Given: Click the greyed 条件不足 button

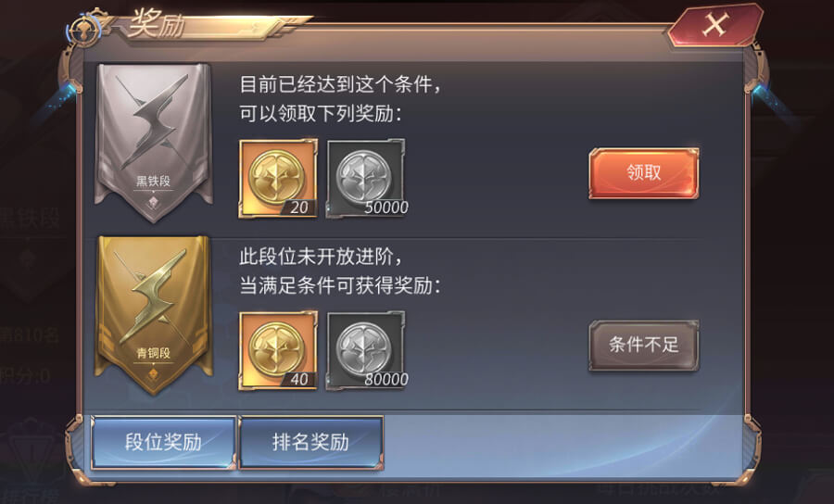Looking at the screenshot, I should click(x=644, y=345).
